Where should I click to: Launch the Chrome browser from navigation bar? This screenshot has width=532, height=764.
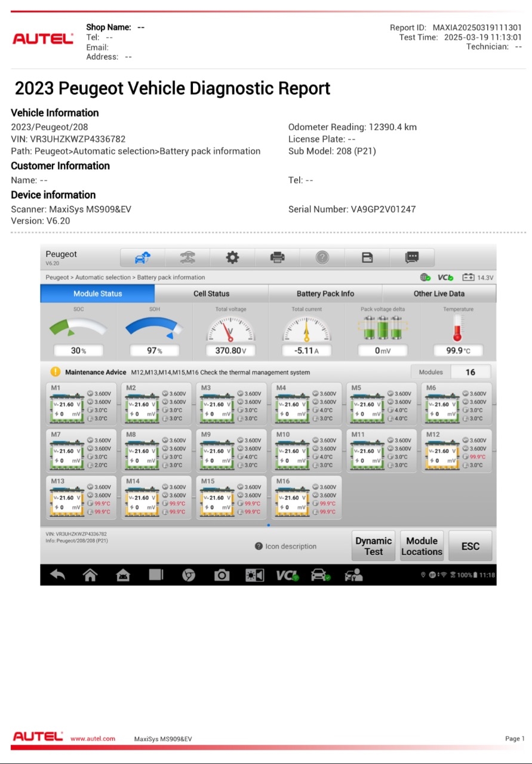[189, 575]
